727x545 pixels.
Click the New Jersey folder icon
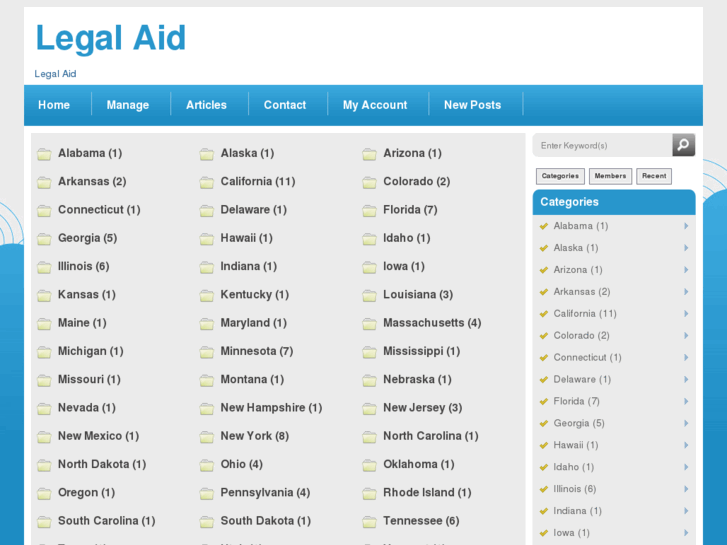pyautogui.click(x=370, y=409)
